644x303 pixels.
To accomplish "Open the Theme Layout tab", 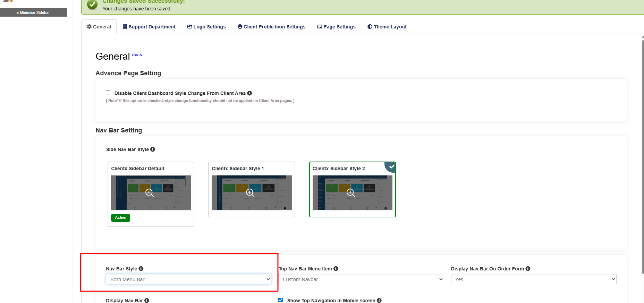I will click(x=387, y=27).
